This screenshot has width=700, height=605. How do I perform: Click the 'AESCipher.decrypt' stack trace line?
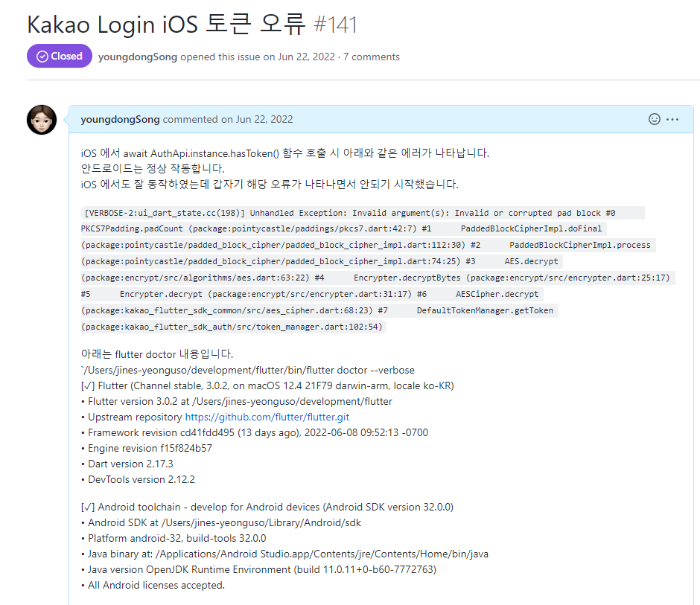(x=311, y=295)
